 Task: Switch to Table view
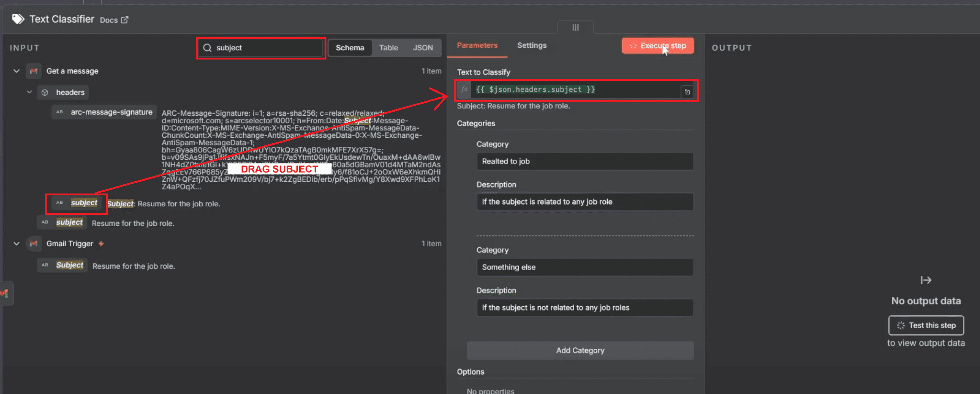388,48
